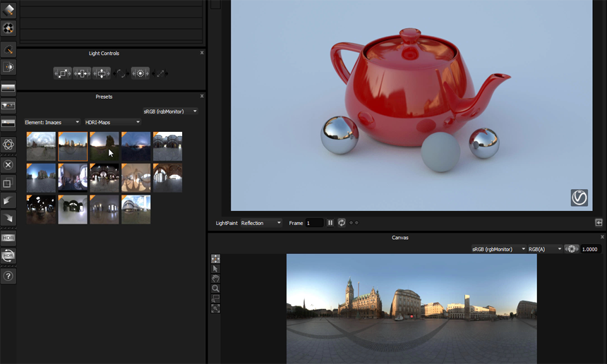Click the V-Ray logo in render view

[x=579, y=198]
